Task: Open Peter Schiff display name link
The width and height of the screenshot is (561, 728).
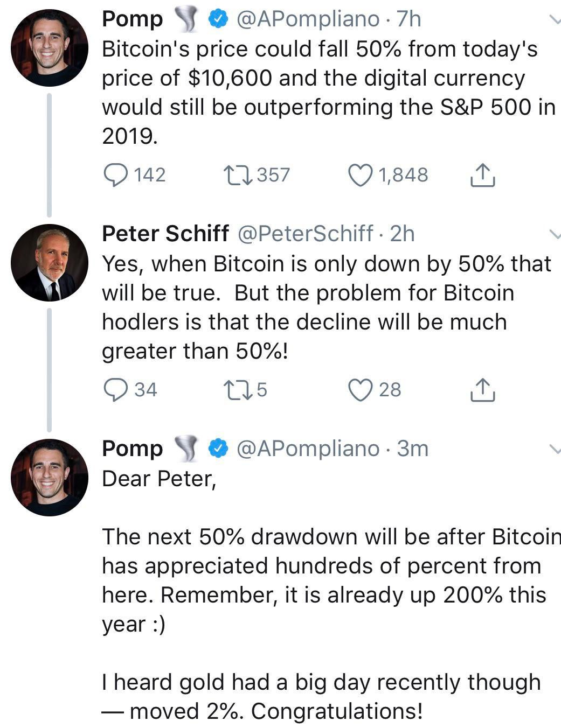Action: pyautogui.click(x=165, y=234)
